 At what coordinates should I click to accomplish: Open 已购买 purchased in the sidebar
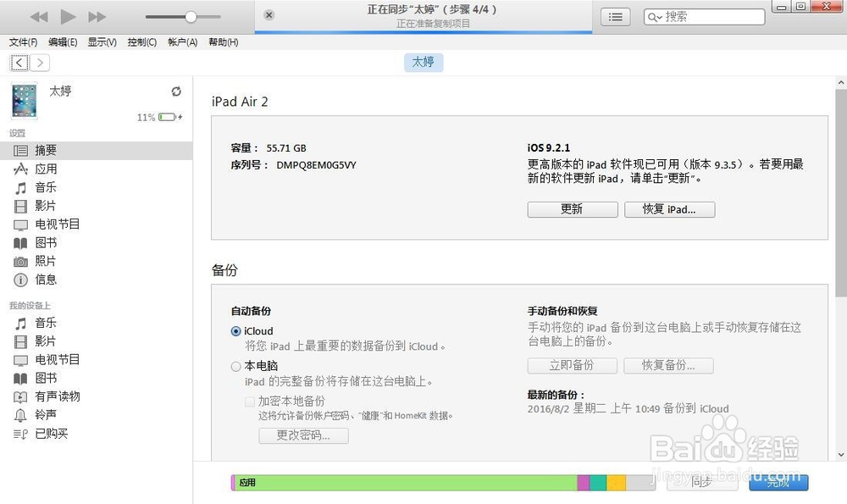point(97,433)
